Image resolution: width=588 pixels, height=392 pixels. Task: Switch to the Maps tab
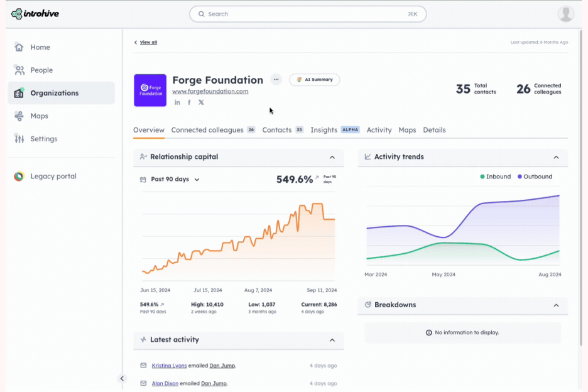point(407,130)
